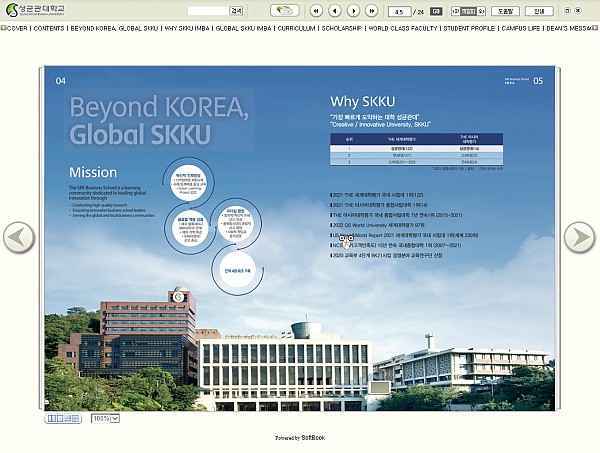Click the page number field showing 4,5
600x453 pixels.
(x=399, y=12)
